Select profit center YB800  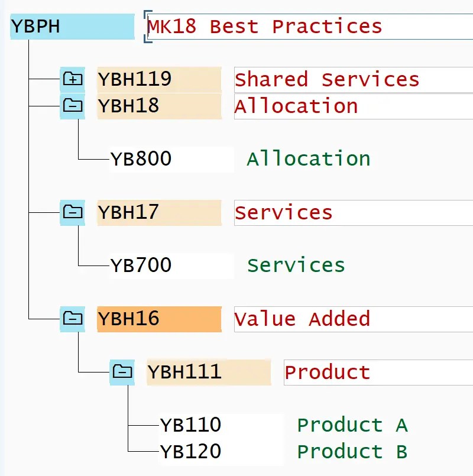pos(171,160)
